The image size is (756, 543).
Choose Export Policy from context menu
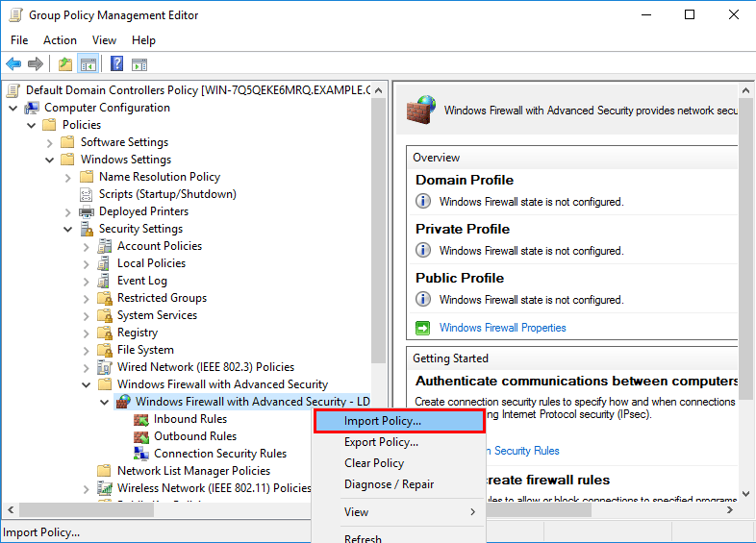pyautogui.click(x=400, y=442)
